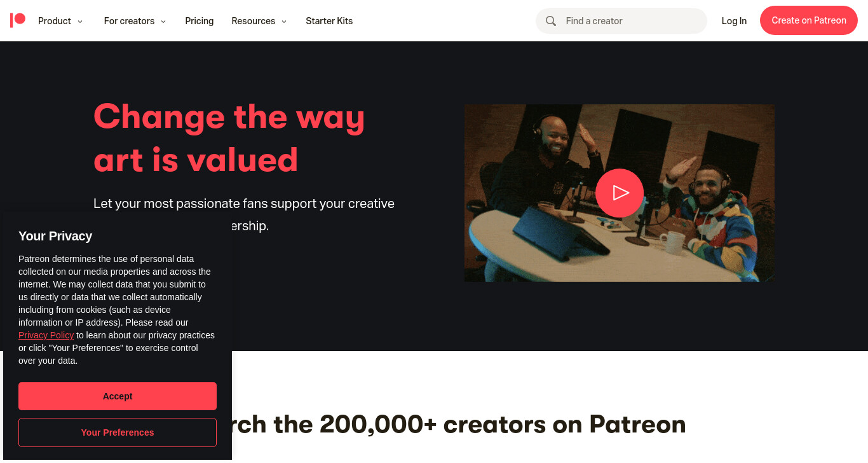This screenshot has width=868, height=463.
Task: Click the Change the way art is valued heading
Action: [229, 138]
